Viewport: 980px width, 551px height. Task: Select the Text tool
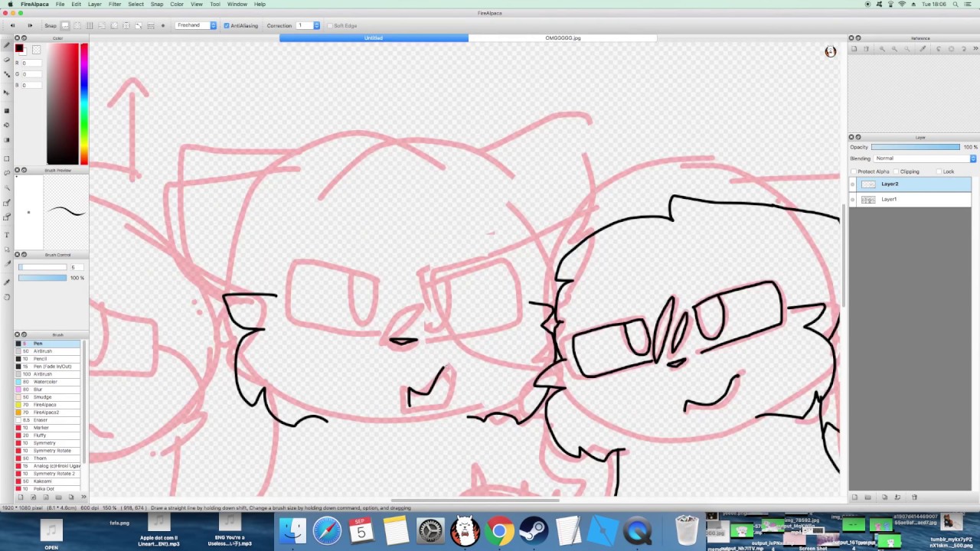click(7, 235)
